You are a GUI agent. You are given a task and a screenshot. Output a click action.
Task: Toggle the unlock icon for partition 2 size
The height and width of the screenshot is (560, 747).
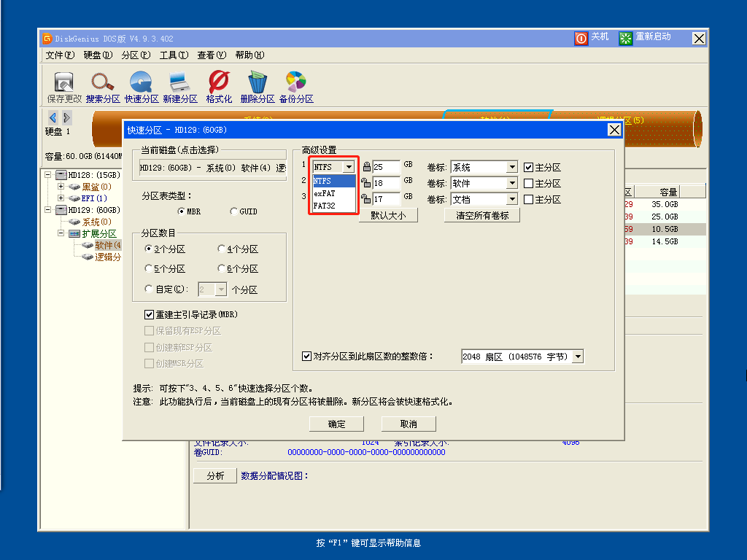pyautogui.click(x=365, y=183)
